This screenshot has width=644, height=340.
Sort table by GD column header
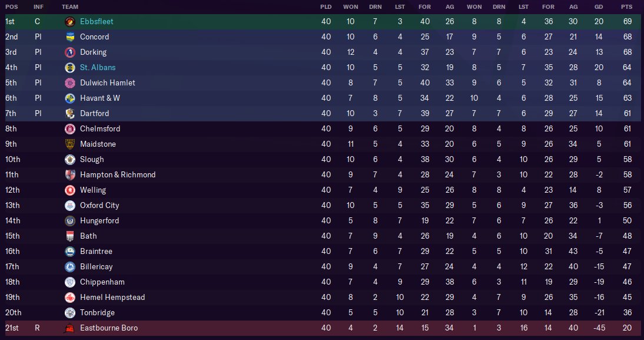(599, 7)
